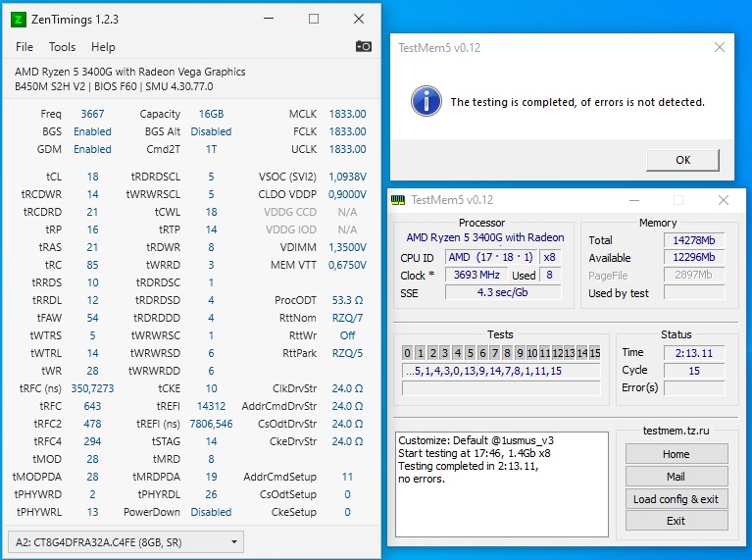Click the Capacity value 16GB
This screenshot has width=752, height=560.
click(x=211, y=114)
